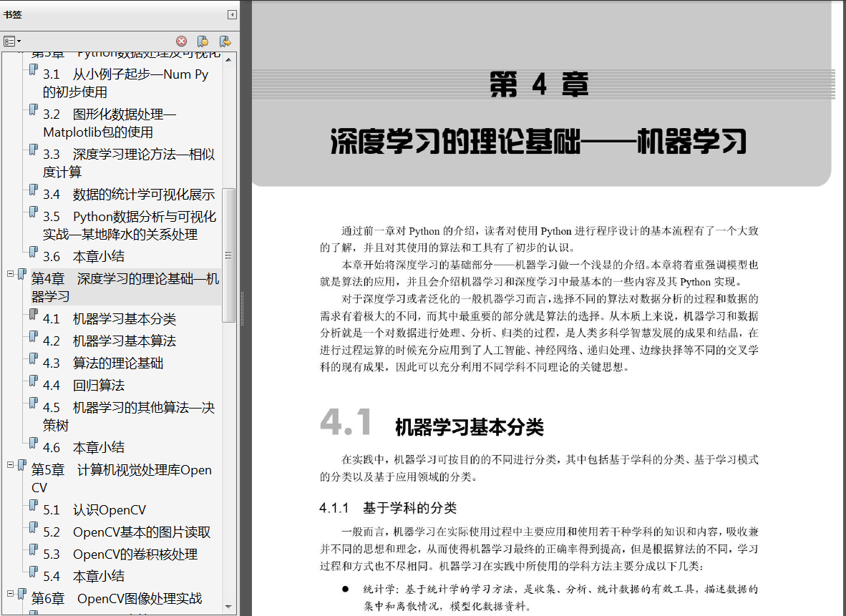
Task: Go to bookmark 5.1 认识OpenCV
Action: [94, 509]
